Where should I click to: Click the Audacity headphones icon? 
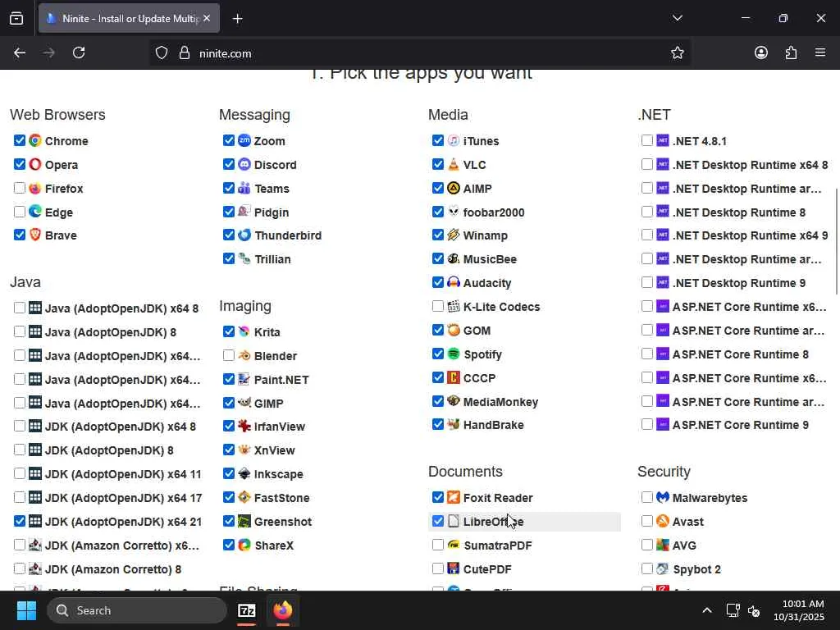pyautogui.click(x=453, y=282)
